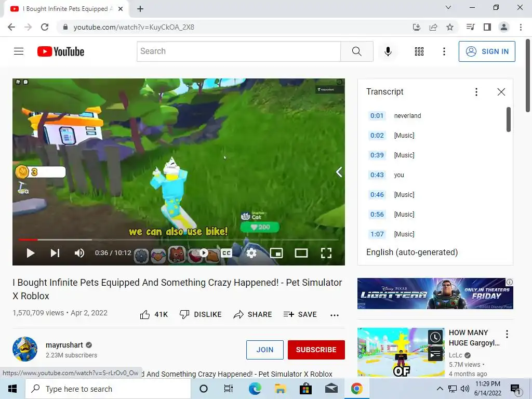Jump to transcript timestamp 1:07
The image size is (532, 399).
pos(377,234)
